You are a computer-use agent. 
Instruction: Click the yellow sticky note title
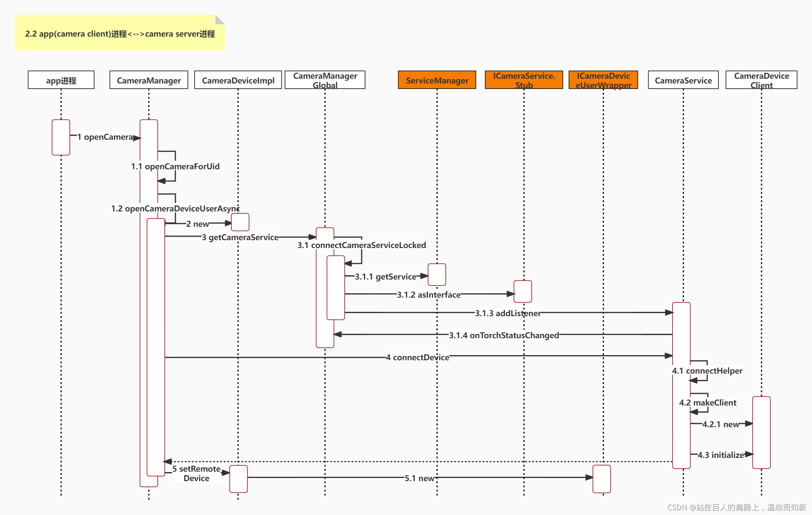[x=120, y=34]
